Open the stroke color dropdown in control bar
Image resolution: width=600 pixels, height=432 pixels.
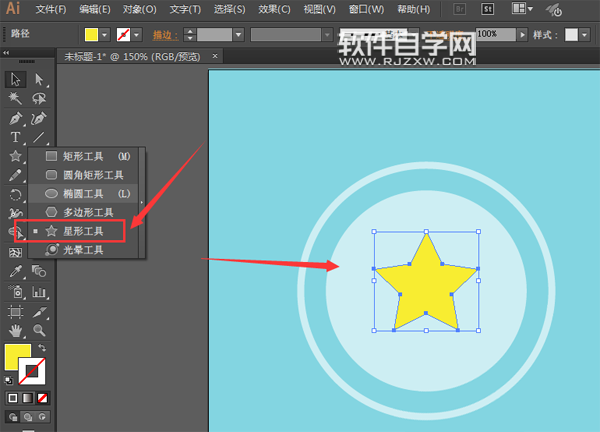click(x=136, y=34)
